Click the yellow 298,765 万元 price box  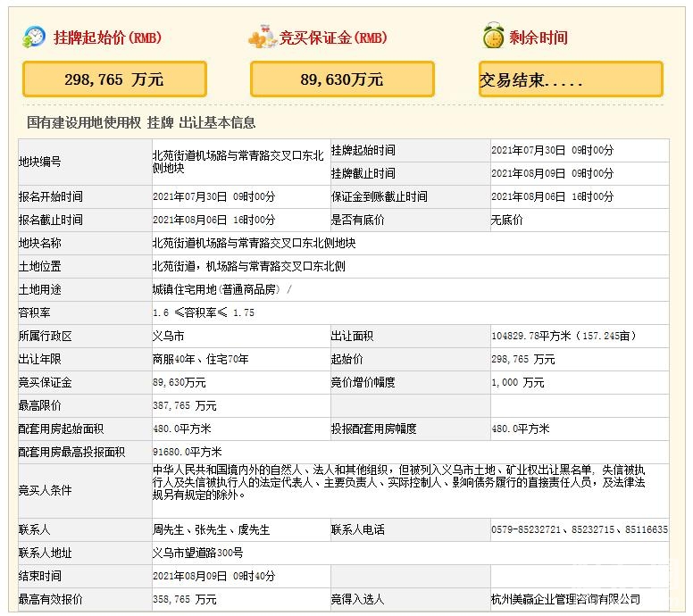pyautogui.click(x=114, y=79)
